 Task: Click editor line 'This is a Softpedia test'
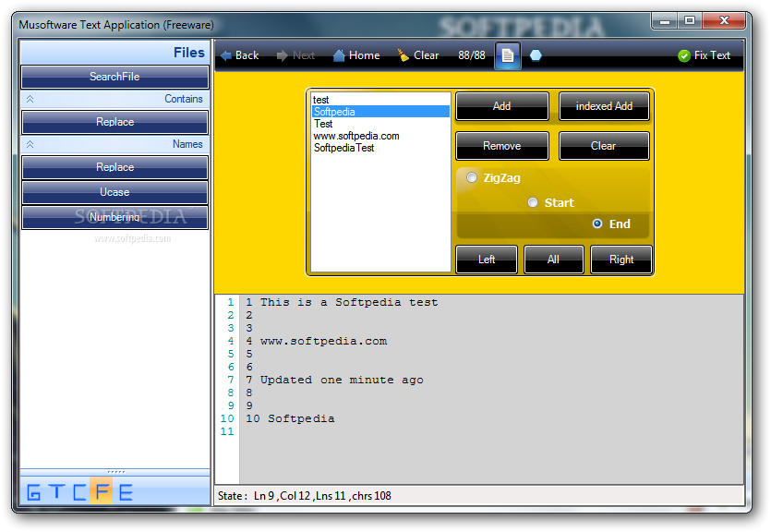click(x=349, y=302)
